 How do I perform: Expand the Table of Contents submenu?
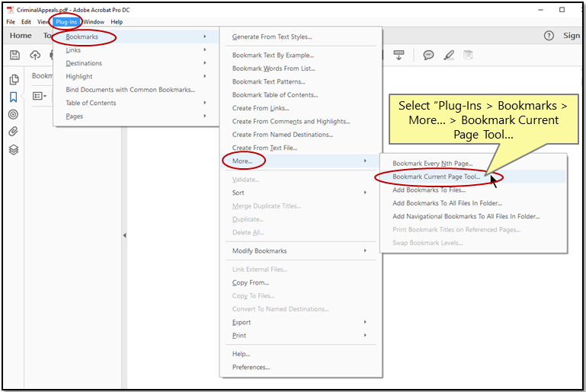click(136, 103)
